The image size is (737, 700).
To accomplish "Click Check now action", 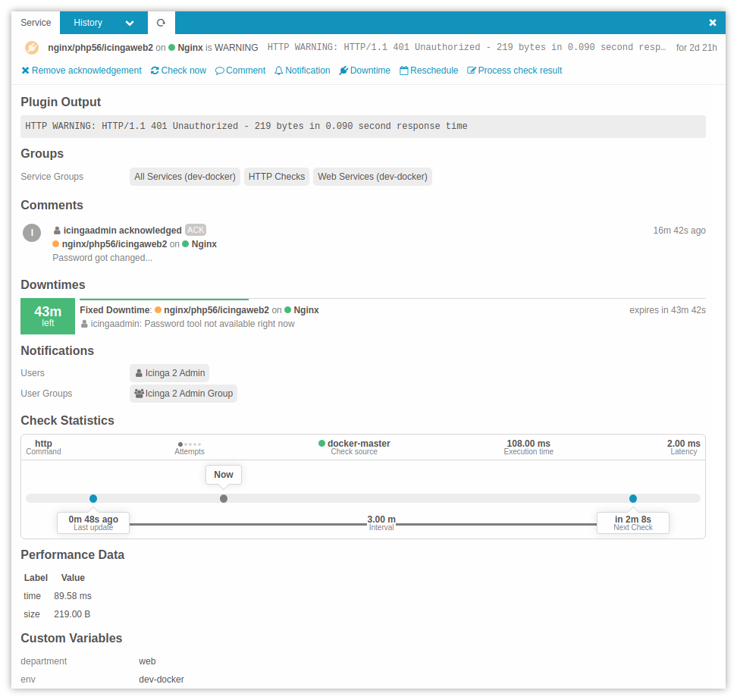I will tap(179, 71).
